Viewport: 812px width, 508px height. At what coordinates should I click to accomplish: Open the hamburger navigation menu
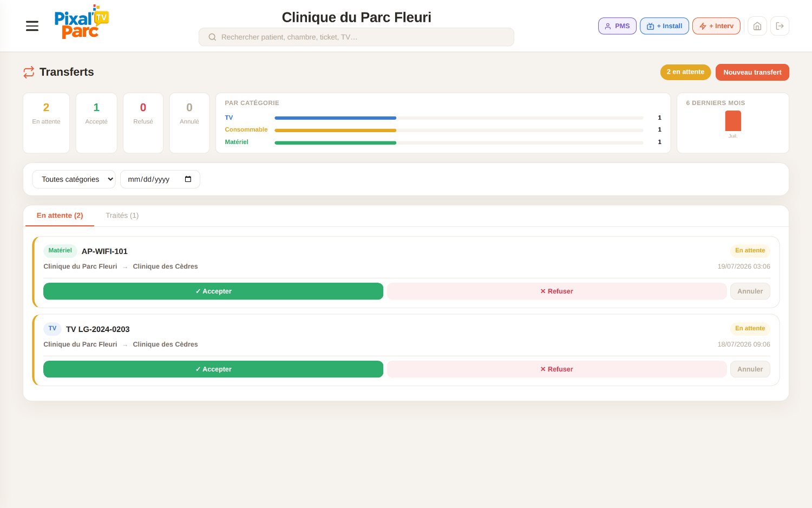click(x=32, y=26)
